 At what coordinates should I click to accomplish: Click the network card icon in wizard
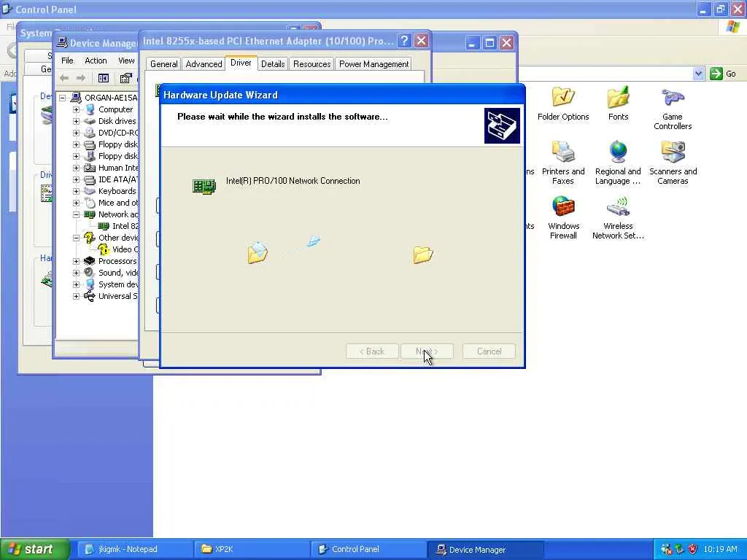click(204, 186)
